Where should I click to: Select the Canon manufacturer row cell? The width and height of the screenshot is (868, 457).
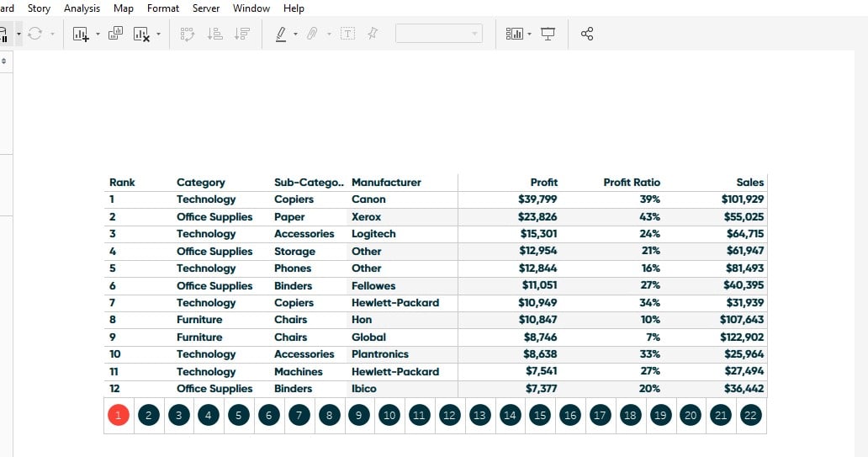click(x=368, y=199)
